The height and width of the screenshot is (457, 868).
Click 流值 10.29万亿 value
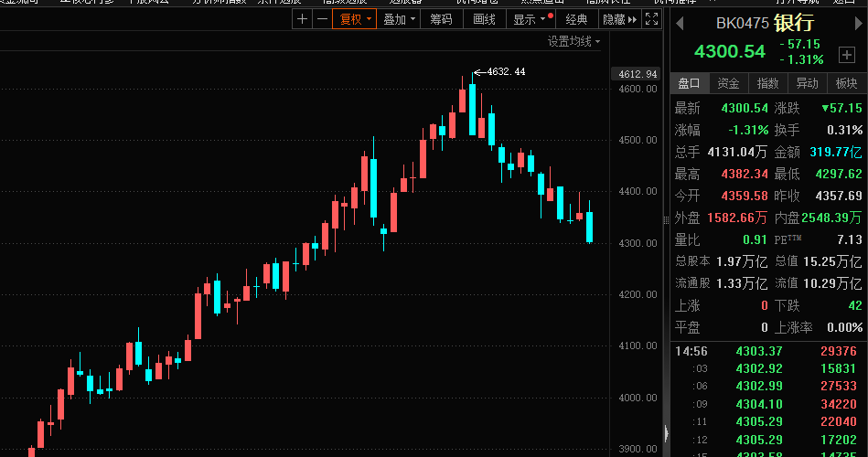click(x=832, y=284)
